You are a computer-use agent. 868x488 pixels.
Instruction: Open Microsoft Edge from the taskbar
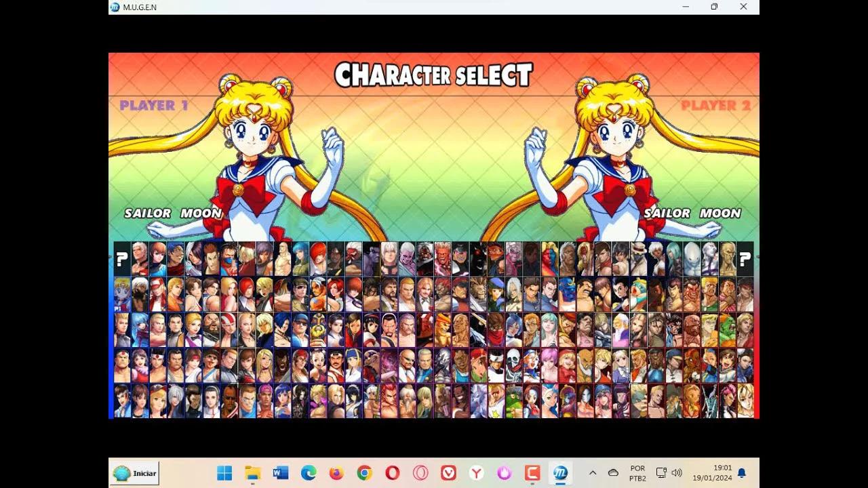tap(308, 472)
